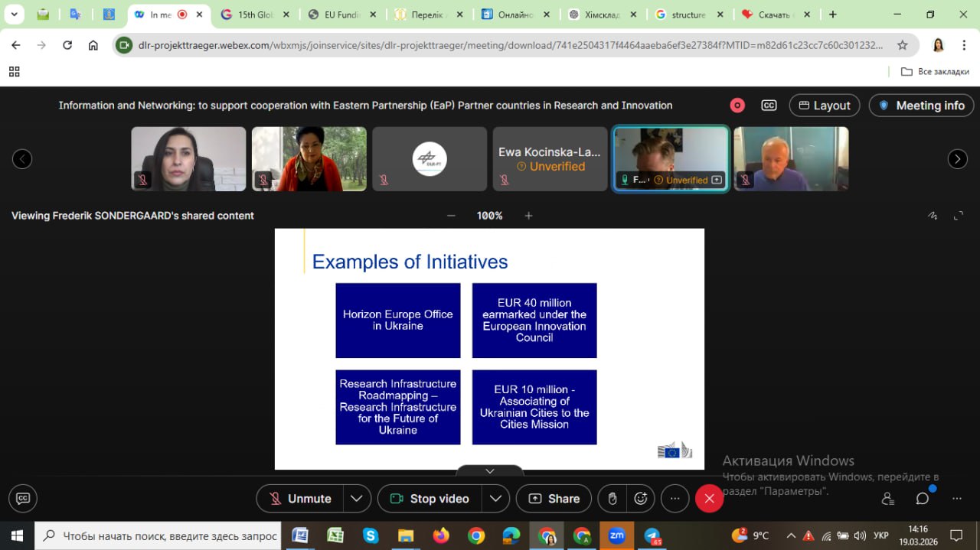Viewport: 980px width, 550px height.
Task: Open the Layout button
Action: 824,106
